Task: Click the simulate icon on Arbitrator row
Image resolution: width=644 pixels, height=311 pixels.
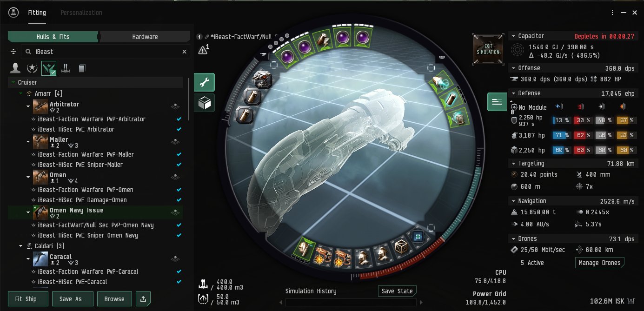Action: point(175,106)
